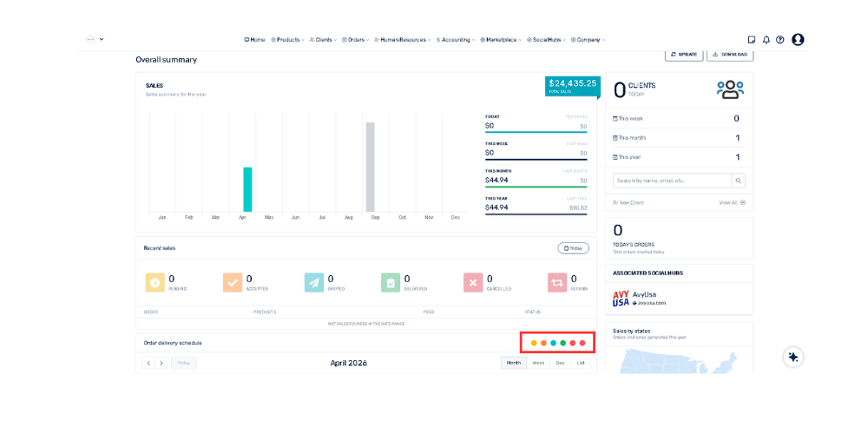Click the Pending clock status icon
868x434 pixels.
point(155,282)
